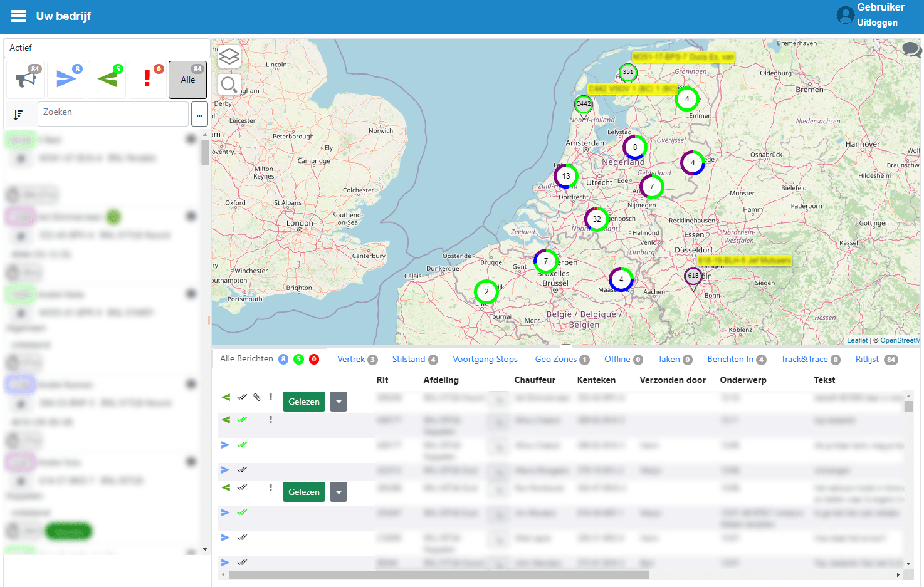Image resolution: width=924 pixels, height=587 pixels.
Task: Click the paperclip attachment icon in first row
Action: pos(257,397)
